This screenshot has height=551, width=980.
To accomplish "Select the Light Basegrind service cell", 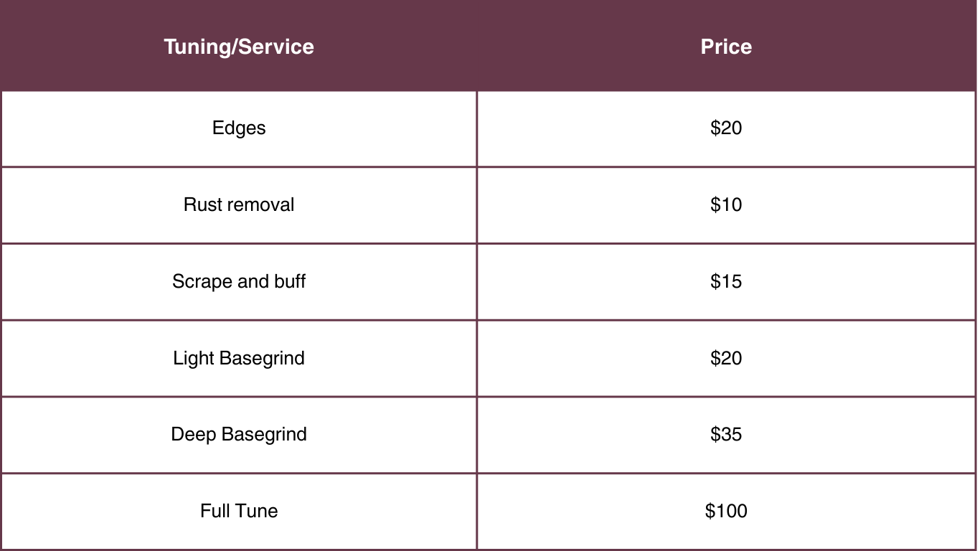I will click(x=239, y=358).
